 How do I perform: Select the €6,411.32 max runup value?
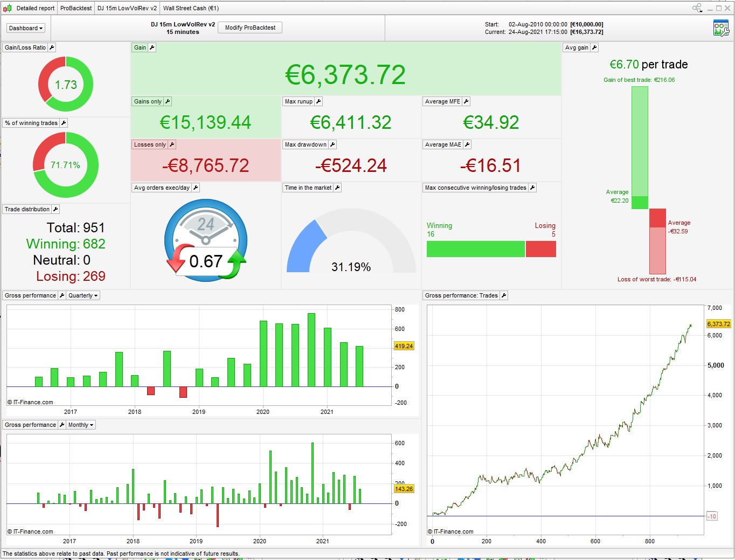(351, 122)
